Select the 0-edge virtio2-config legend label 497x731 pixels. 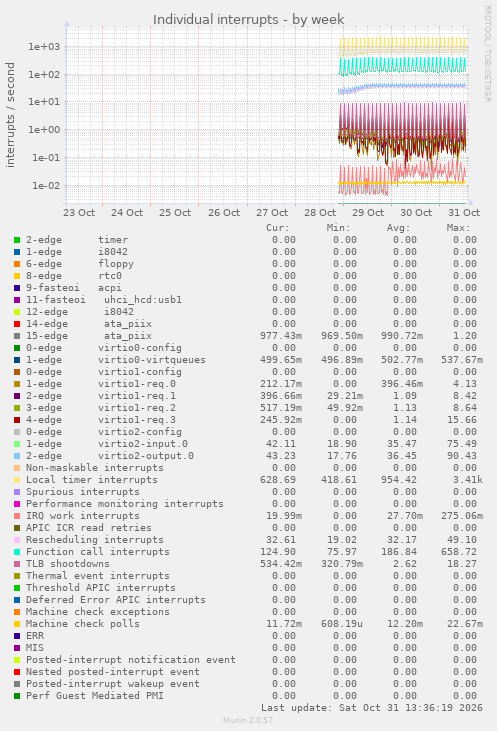(x=104, y=432)
